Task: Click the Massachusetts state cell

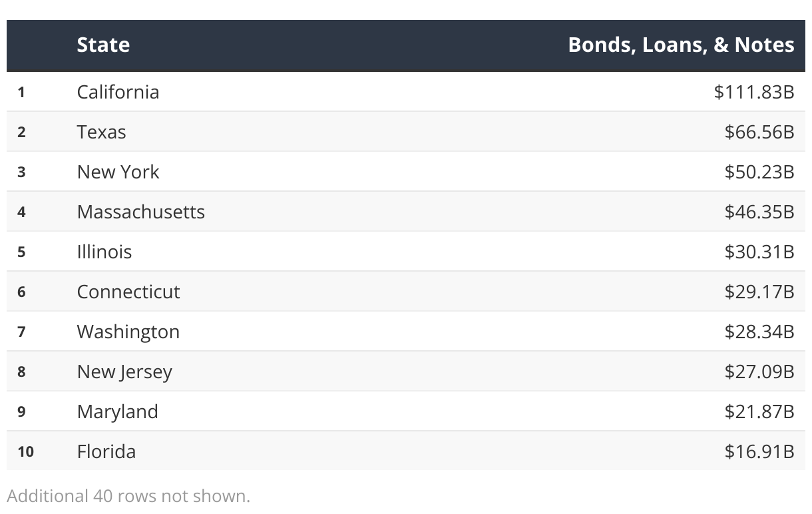Action: (x=140, y=212)
